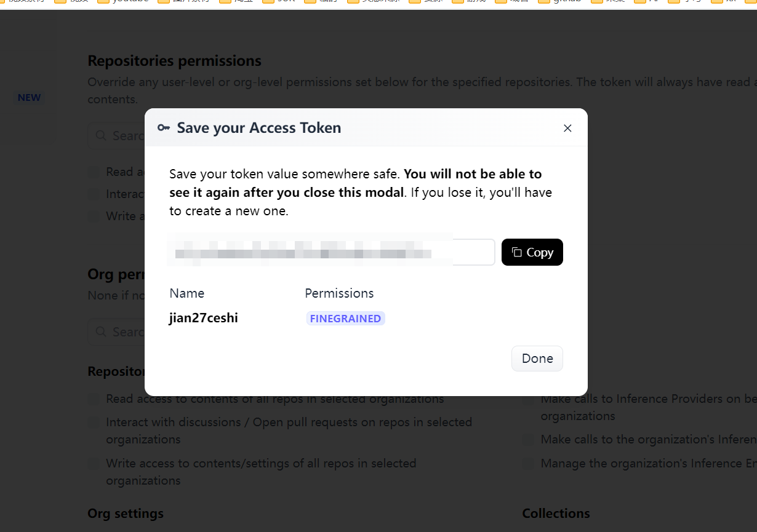Viewport: 757px width, 532px height.
Task: Toggle Make calls to the organization's Inference checkbox
Action: point(528,440)
